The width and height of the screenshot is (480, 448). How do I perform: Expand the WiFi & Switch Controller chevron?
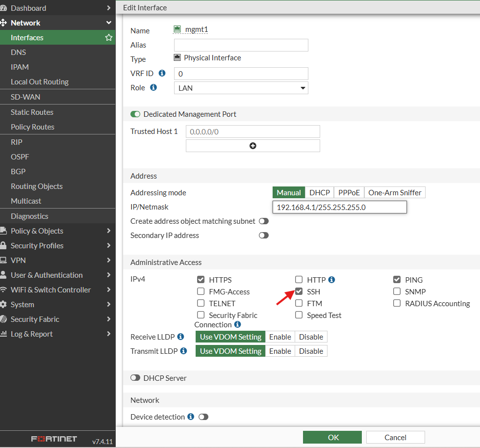[x=109, y=290]
